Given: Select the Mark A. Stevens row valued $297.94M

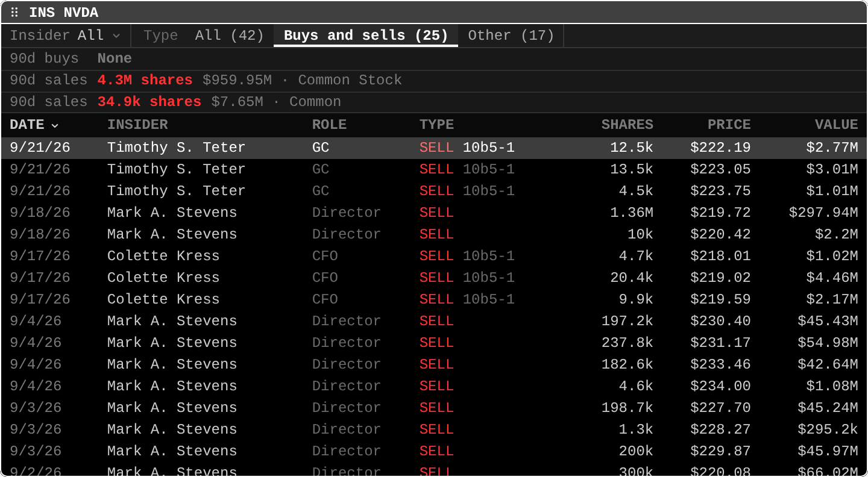Looking at the screenshot, I should click(434, 213).
